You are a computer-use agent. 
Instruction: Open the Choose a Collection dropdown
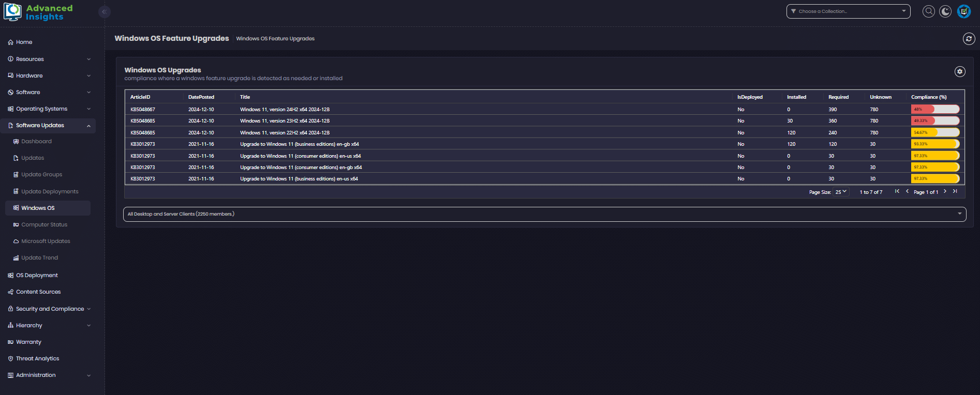[848, 11]
